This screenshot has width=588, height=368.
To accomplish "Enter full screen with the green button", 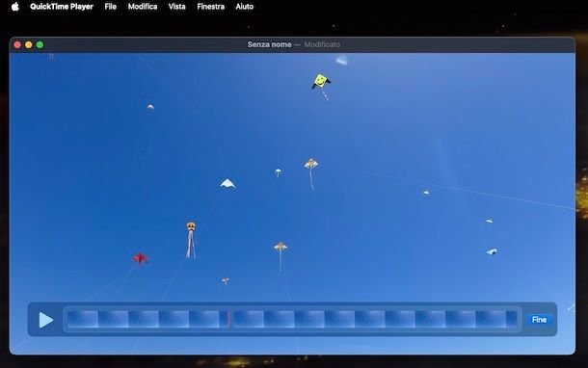I will pyautogui.click(x=40, y=45).
